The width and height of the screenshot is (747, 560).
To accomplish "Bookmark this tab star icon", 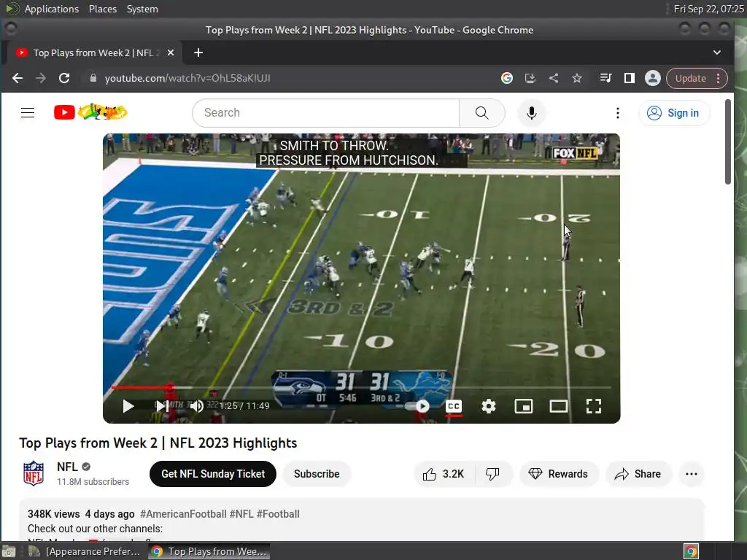I will coord(577,78).
